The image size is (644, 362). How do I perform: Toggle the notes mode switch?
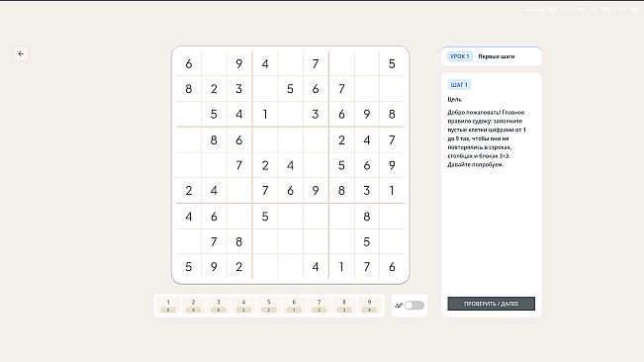click(414, 306)
